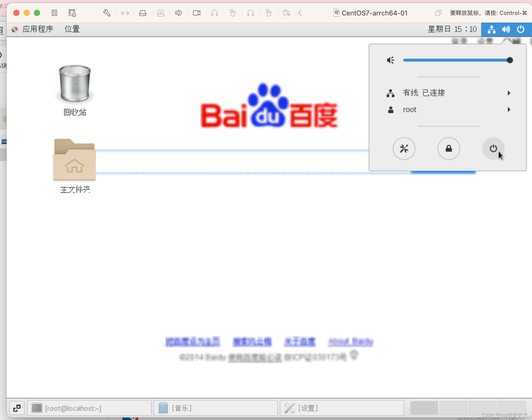Screen dimensions: 532x420
Task: Switch to [音乐] taskbar window
Action: (216, 408)
